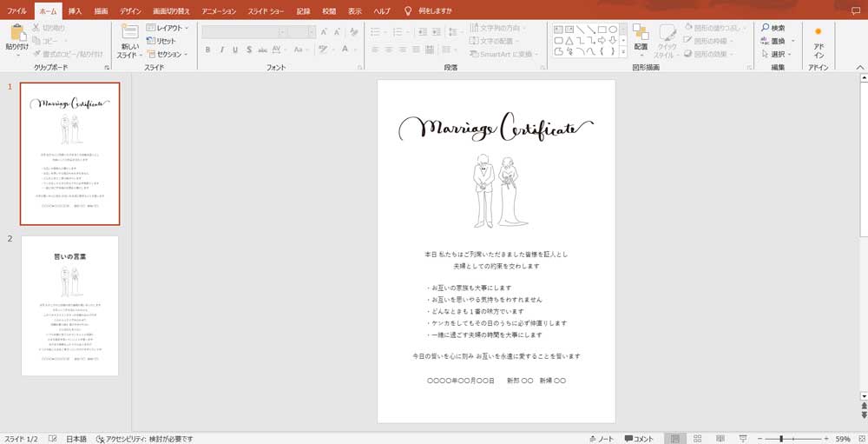Switch to slide sorter view in status bar
Image resolution: width=868 pixels, height=444 pixels.
tap(696, 439)
